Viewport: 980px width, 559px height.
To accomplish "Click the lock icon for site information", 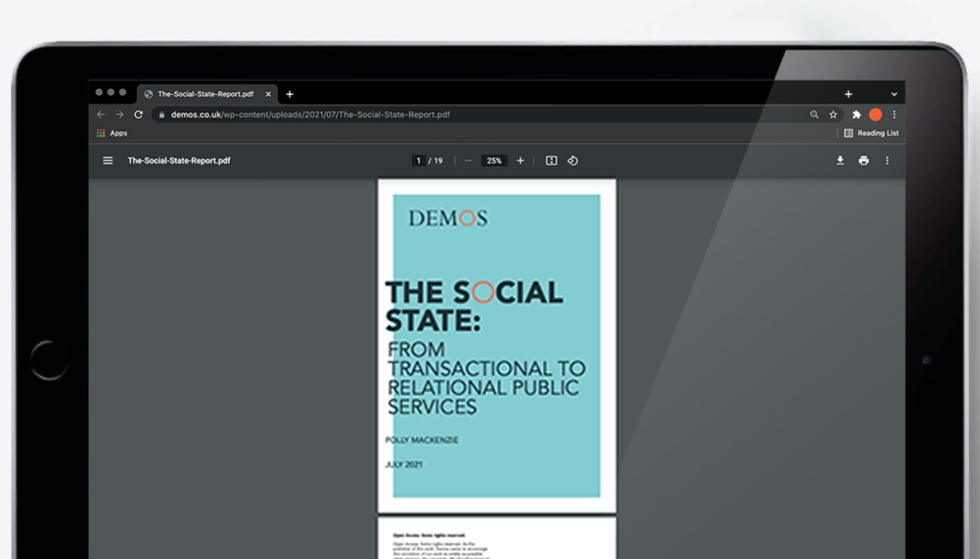I will coord(162,114).
